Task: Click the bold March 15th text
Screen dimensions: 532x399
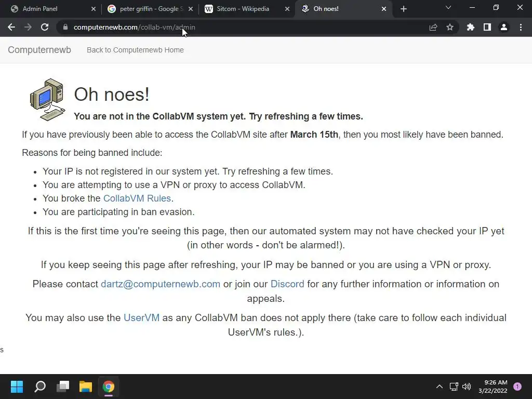Action: point(314,135)
